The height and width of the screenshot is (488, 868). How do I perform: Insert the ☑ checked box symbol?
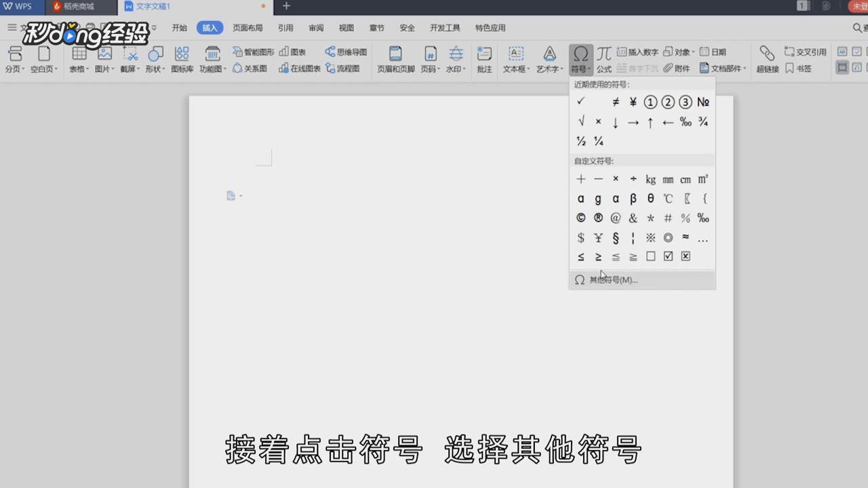668,256
